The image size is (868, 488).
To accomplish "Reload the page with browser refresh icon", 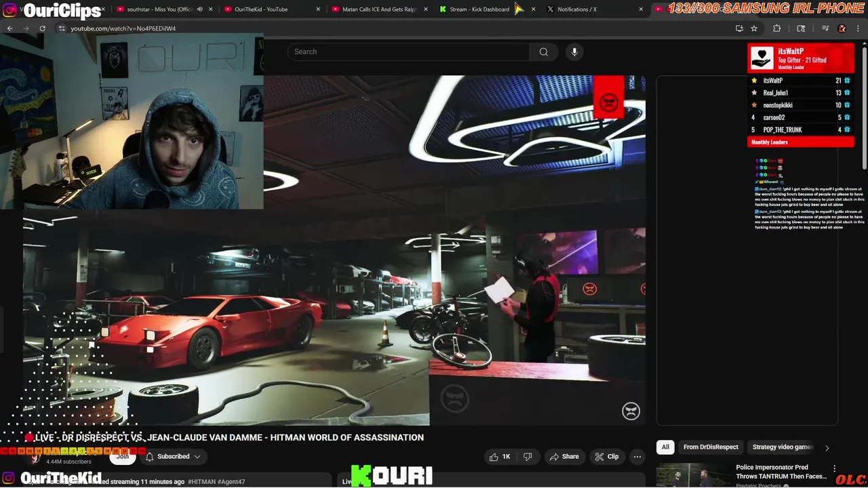I will tap(42, 28).
